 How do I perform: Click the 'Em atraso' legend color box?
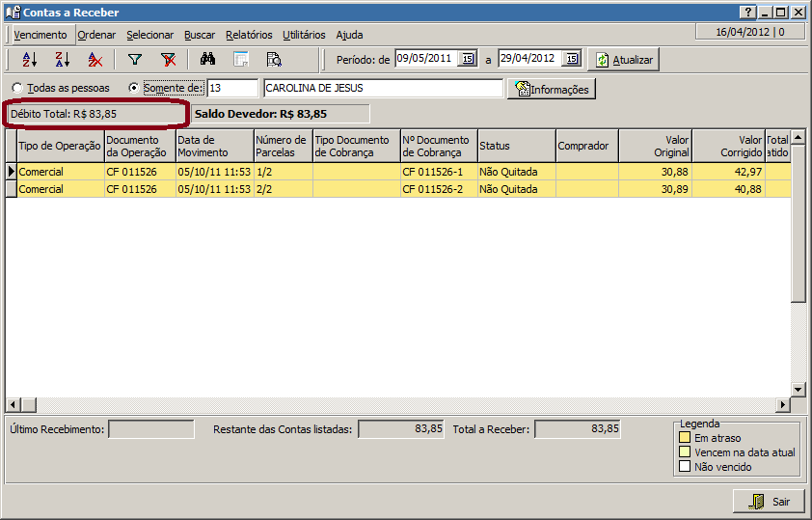685,437
